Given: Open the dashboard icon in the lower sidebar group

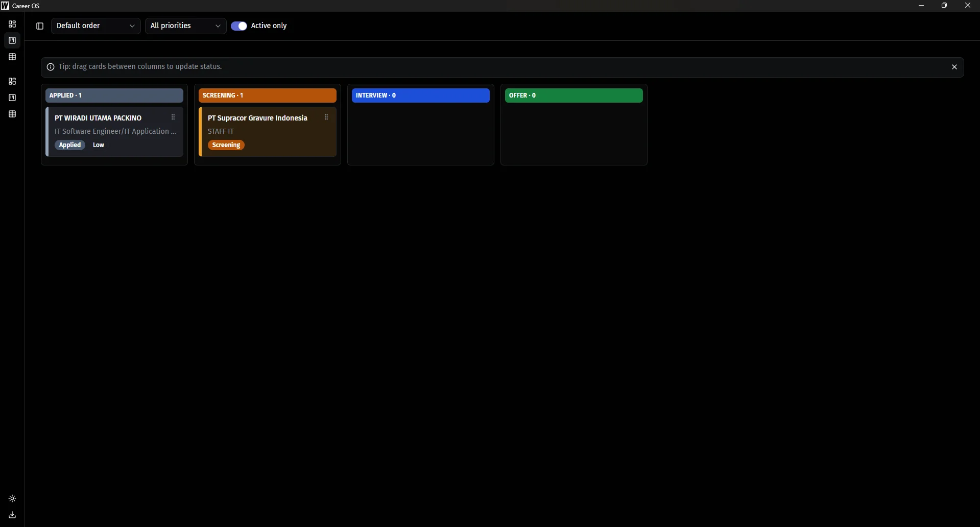Looking at the screenshot, I should coord(12,81).
